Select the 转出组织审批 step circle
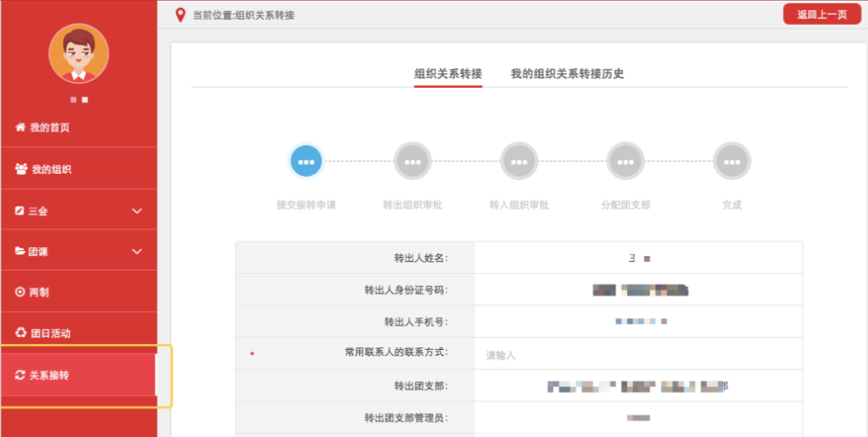 pyautogui.click(x=412, y=161)
